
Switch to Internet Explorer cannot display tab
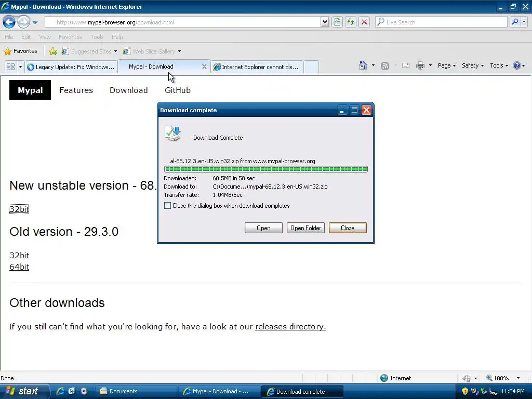pyautogui.click(x=257, y=67)
